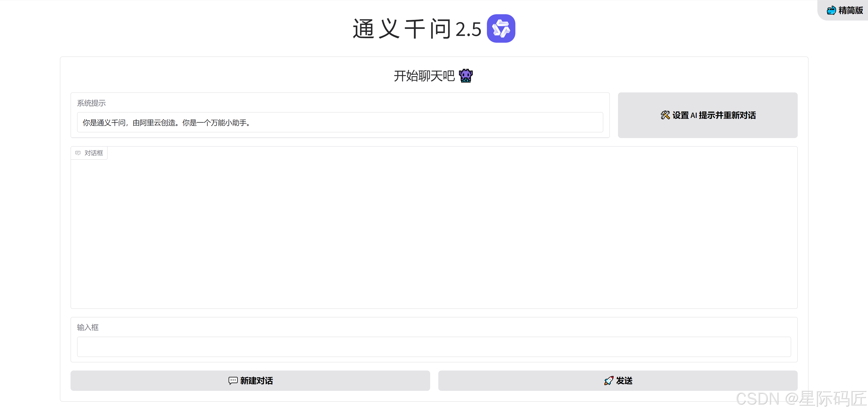Click the 系统提示 field label
The width and height of the screenshot is (868, 413).
tap(91, 103)
